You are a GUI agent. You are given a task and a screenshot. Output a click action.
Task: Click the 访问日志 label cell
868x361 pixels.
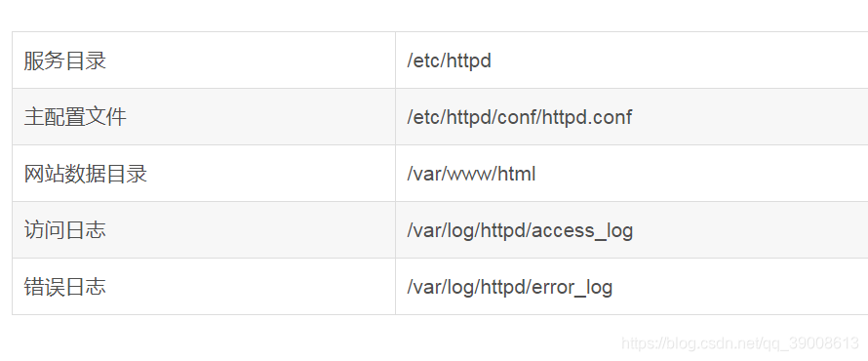click(204, 230)
